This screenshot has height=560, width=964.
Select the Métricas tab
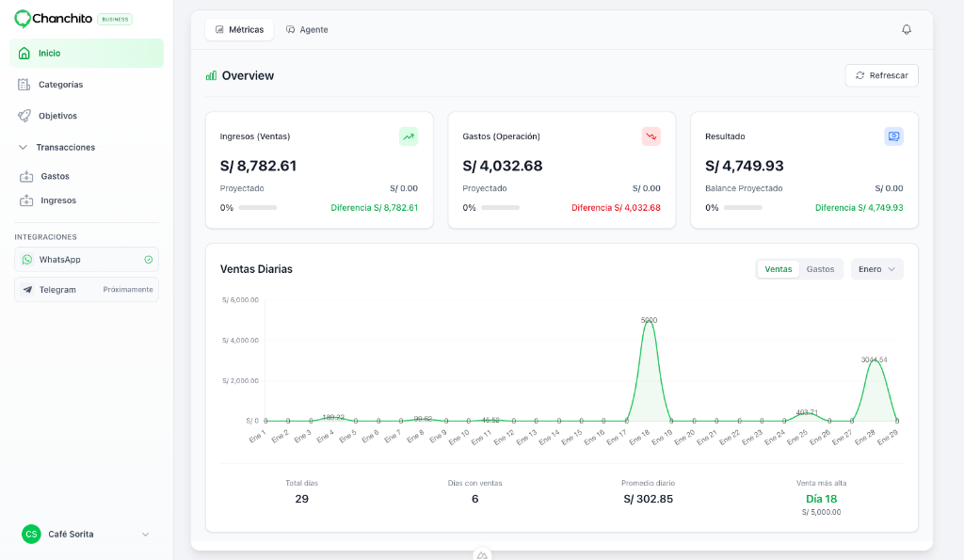239,30
